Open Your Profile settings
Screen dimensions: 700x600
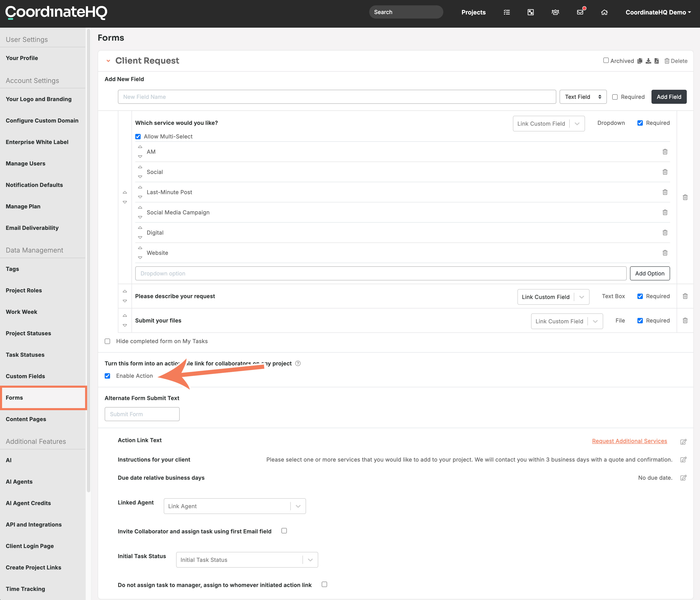[x=22, y=58]
